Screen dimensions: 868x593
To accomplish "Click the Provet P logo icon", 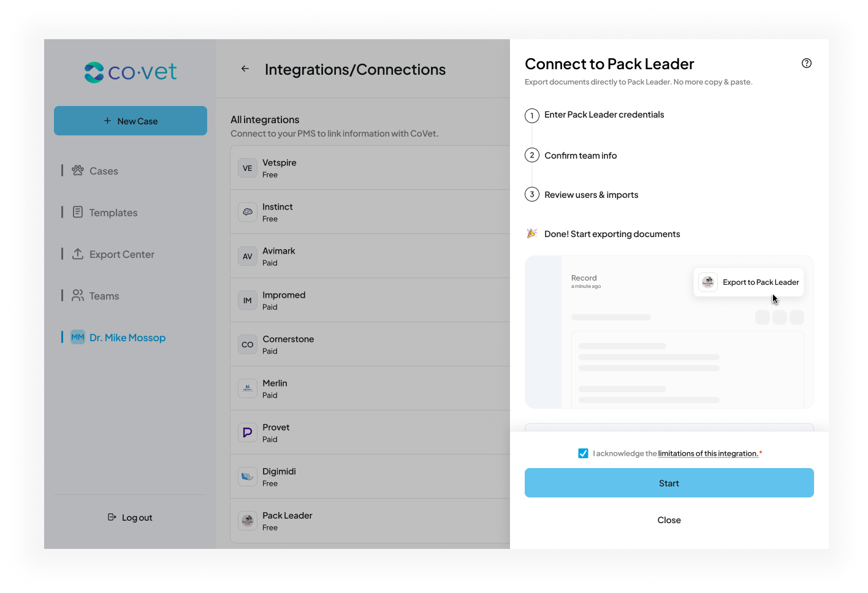I will (x=248, y=432).
